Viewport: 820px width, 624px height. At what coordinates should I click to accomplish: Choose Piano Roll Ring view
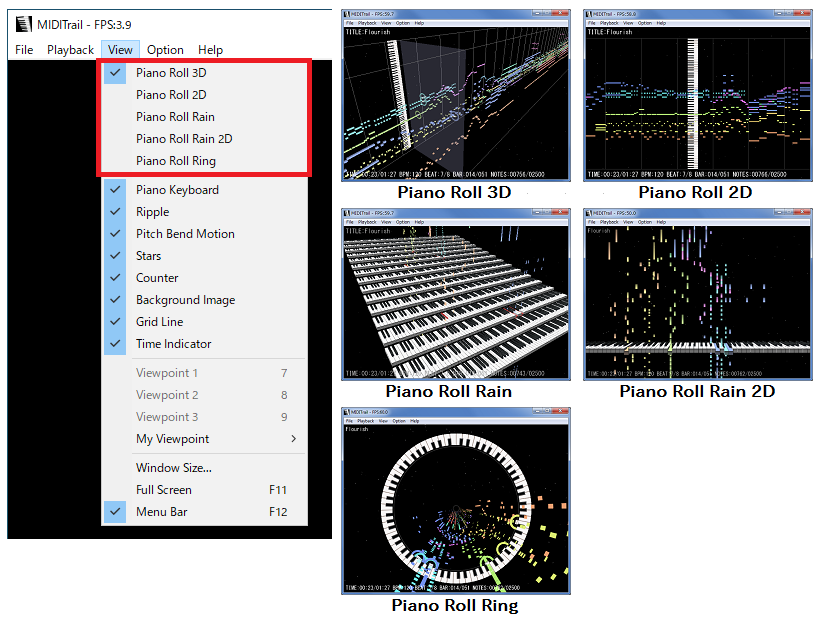coord(205,161)
